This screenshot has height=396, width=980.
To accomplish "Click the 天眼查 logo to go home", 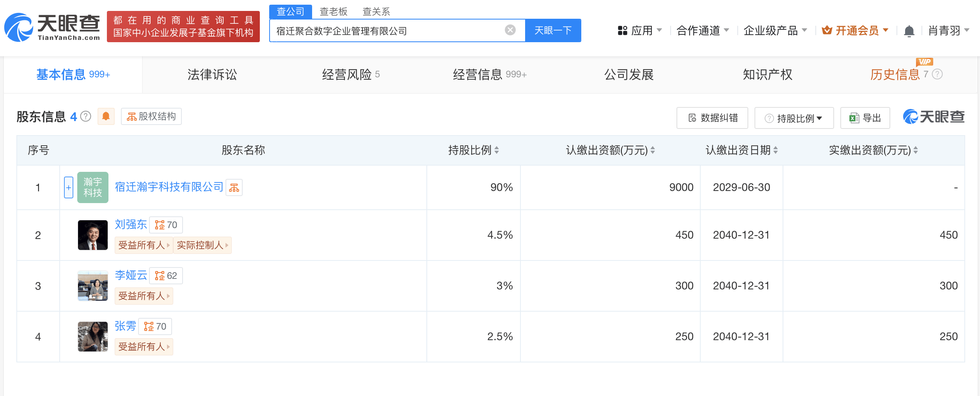I will click(x=53, y=27).
